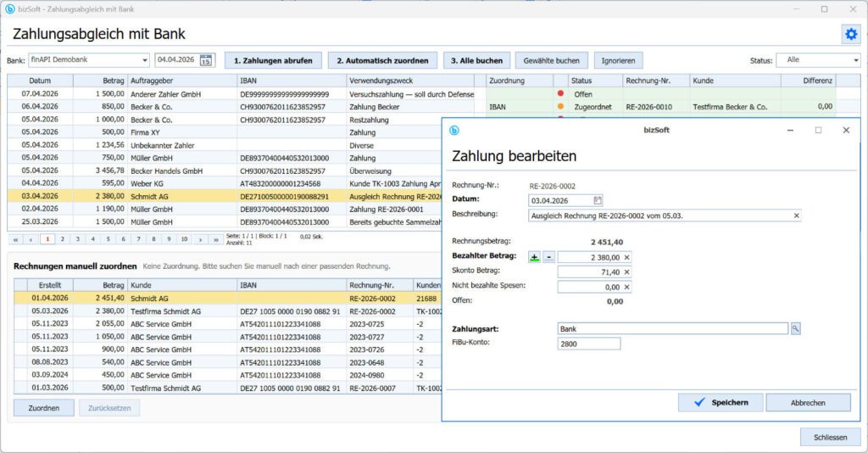
Task: Go to first page of pager
Action: tap(15, 239)
